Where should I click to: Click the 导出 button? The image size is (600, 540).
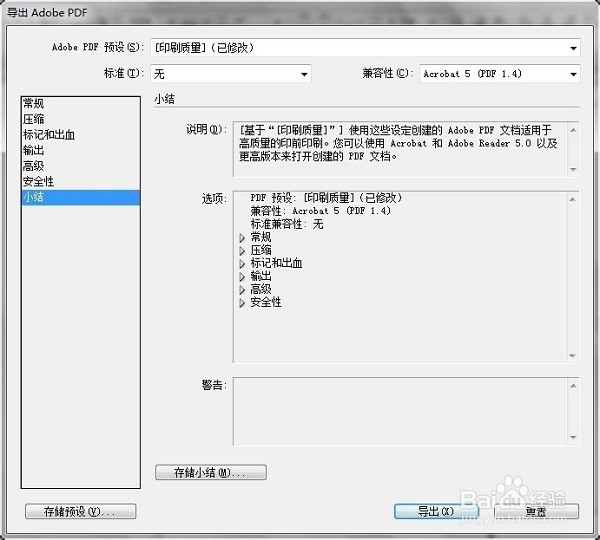(436, 511)
